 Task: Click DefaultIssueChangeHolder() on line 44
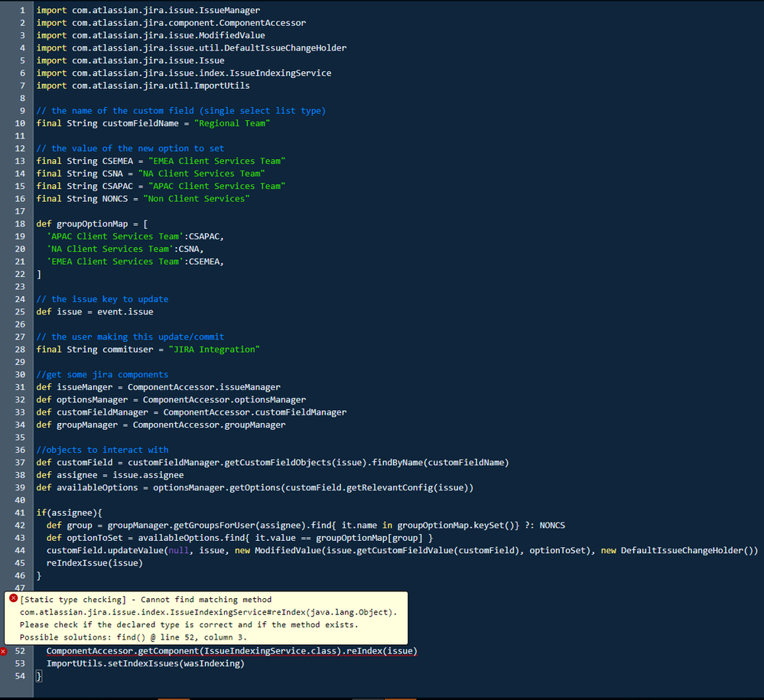click(687, 551)
